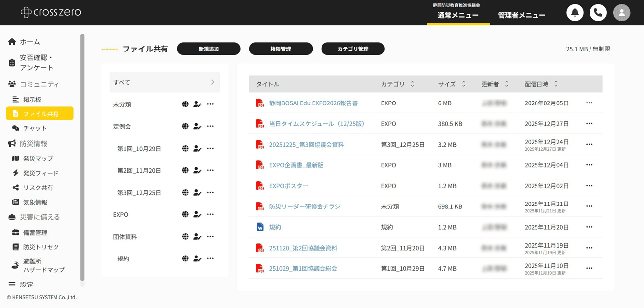The height and width of the screenshot is (308, 644).
Task: Open three-dot menu for 未分類 category
Action: click(210, 104)
